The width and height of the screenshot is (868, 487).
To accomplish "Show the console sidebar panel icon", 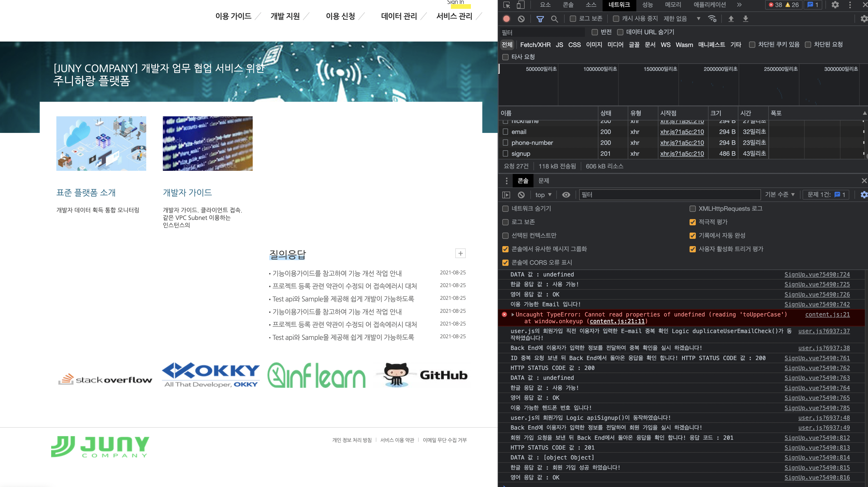I will coord(506,195).
